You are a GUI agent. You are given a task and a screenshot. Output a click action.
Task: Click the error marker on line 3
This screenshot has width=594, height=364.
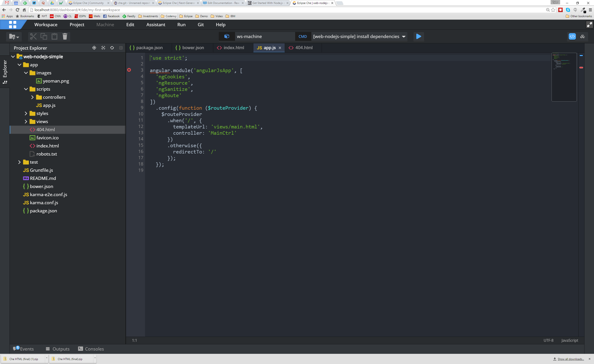coord(129,70)
